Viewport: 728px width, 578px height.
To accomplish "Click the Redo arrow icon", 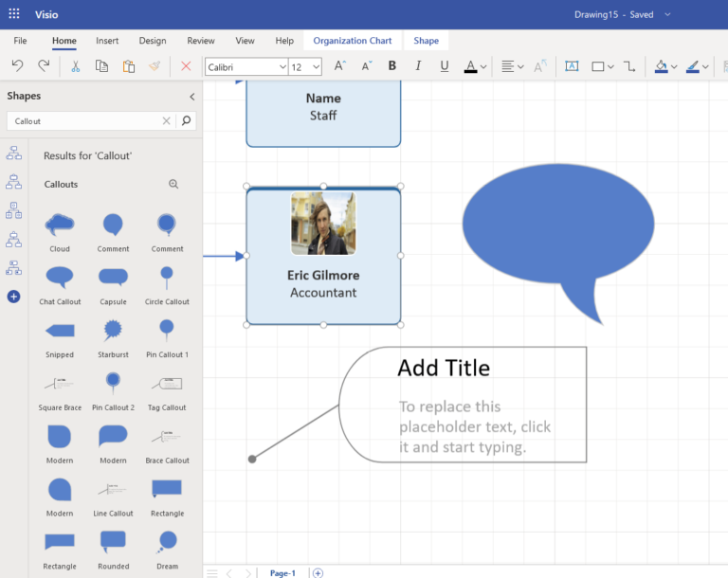I will tap(44, 66).
